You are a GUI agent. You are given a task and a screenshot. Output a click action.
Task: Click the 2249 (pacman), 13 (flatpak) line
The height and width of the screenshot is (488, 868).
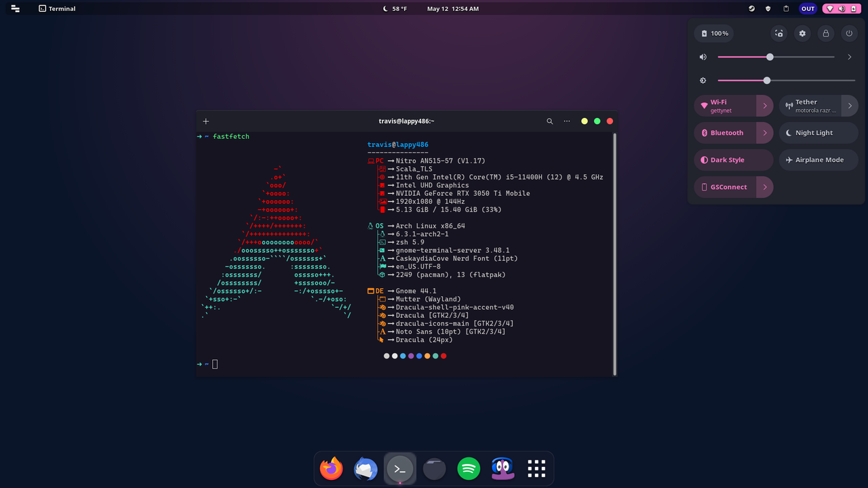tap(451, 275)
